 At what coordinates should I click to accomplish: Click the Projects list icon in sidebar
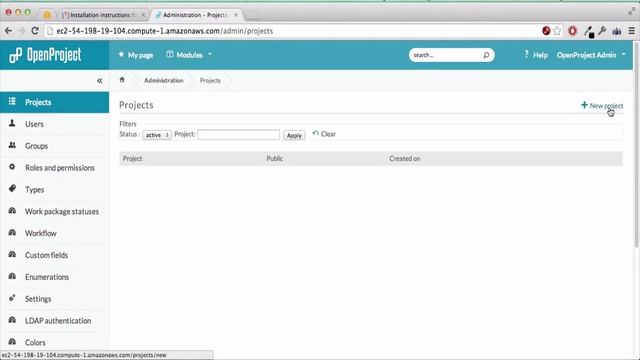click(x=12, y=101)
